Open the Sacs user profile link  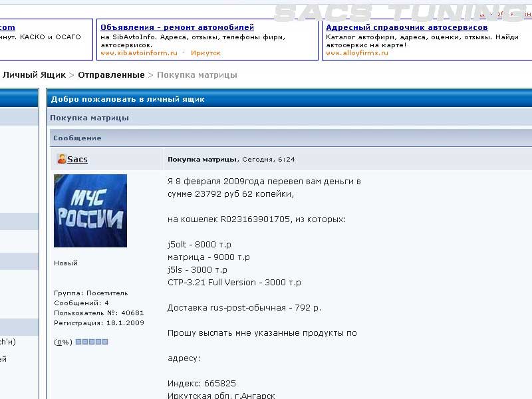coord(78,160)
